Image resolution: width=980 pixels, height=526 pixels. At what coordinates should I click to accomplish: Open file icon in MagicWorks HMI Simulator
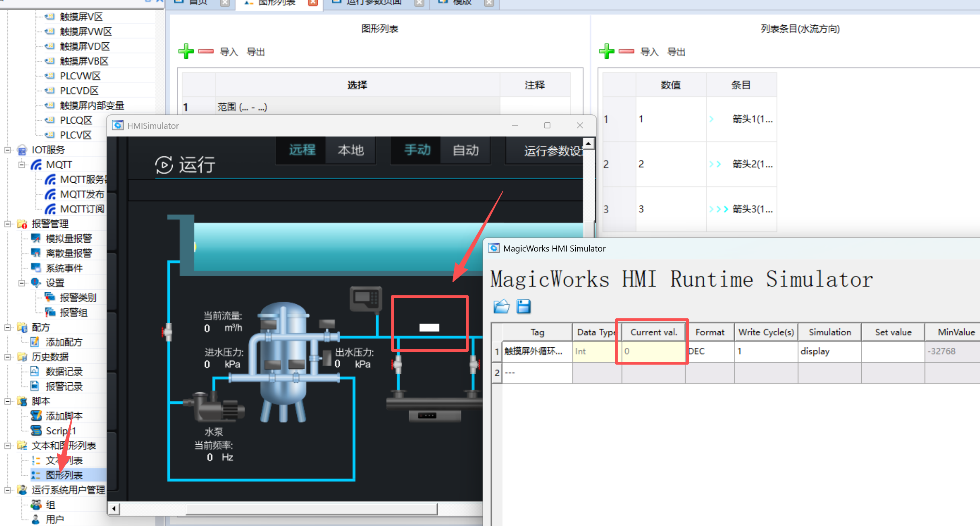pyautogui.click(x=501, y=306)
